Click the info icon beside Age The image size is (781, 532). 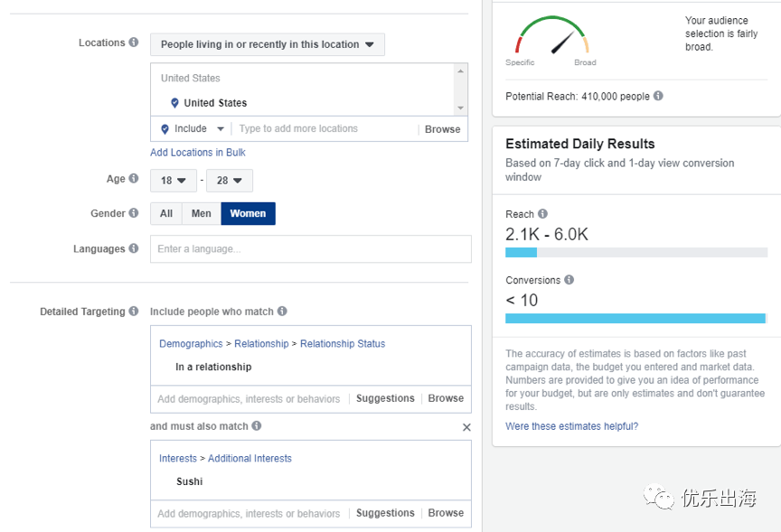pos(134,179)
